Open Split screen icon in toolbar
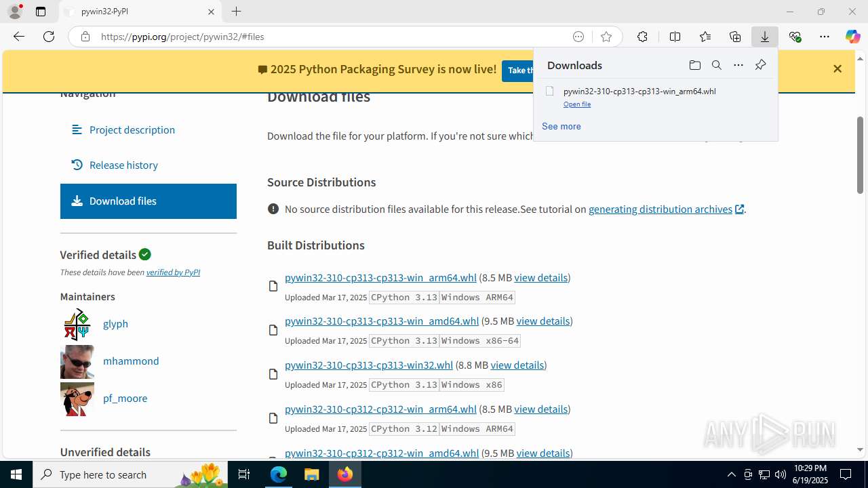Viewport: 868px width, 488px height. click(x=675, y=37)
